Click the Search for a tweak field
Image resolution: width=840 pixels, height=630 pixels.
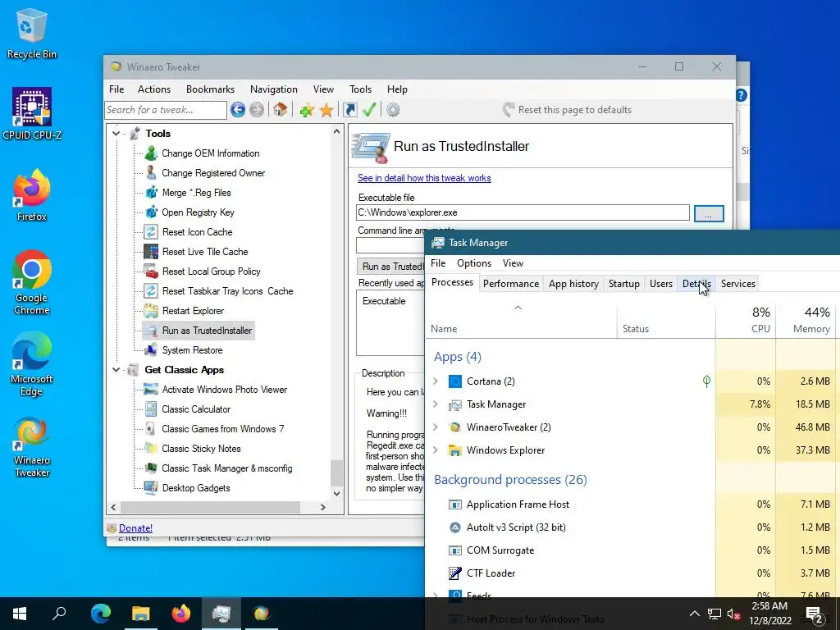(166, 110)
